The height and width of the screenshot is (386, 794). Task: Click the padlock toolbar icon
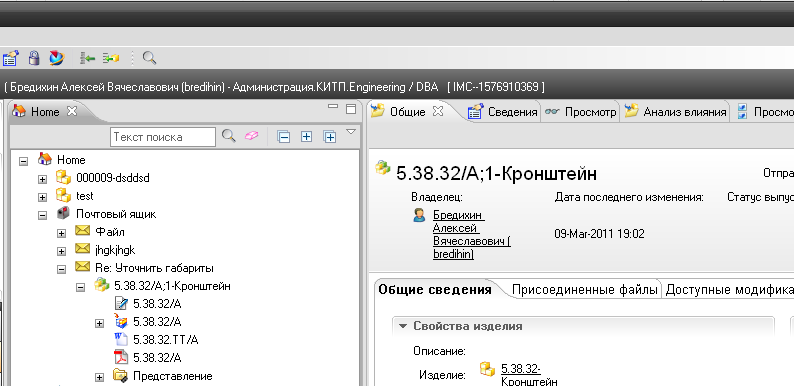point(34,58)
